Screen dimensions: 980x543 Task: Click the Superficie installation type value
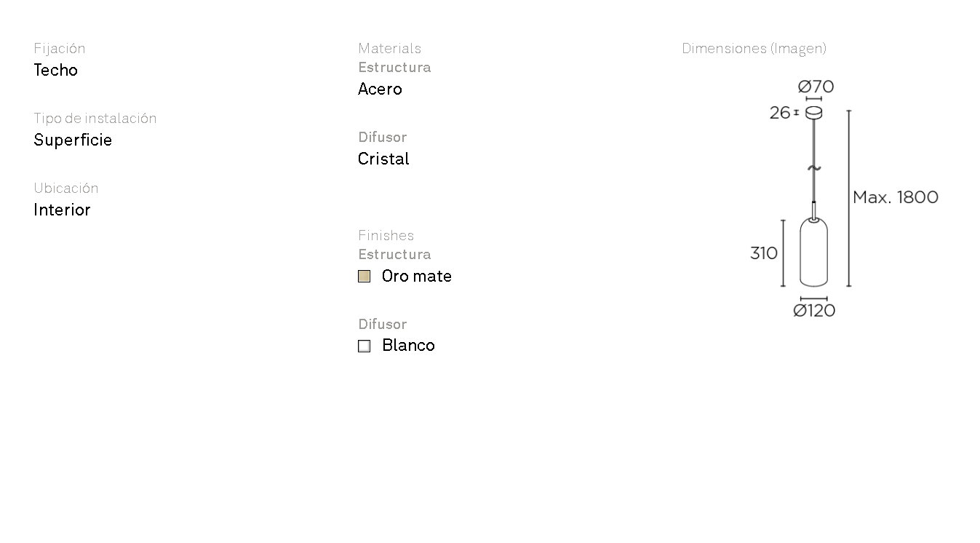click(73, 140)
